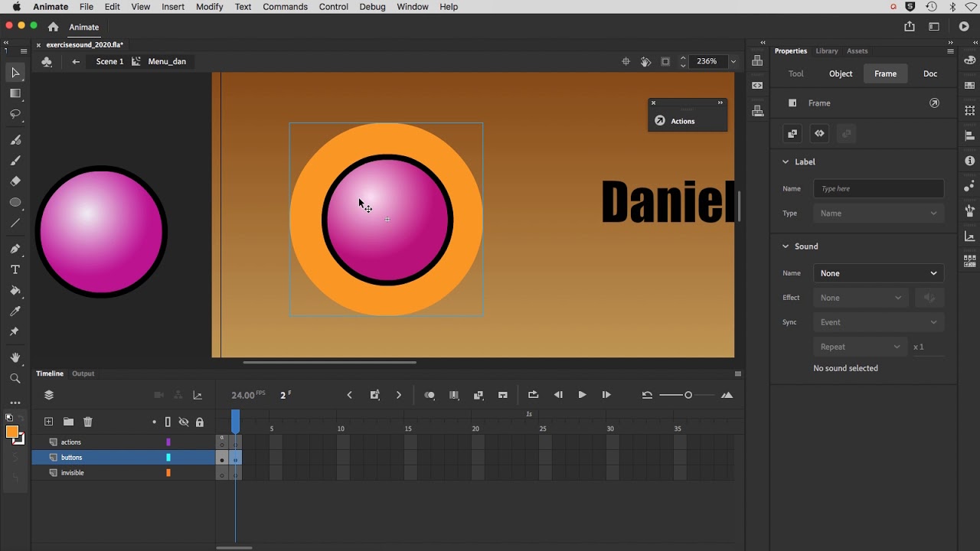Select the Lasso tool

pos(15,114)
